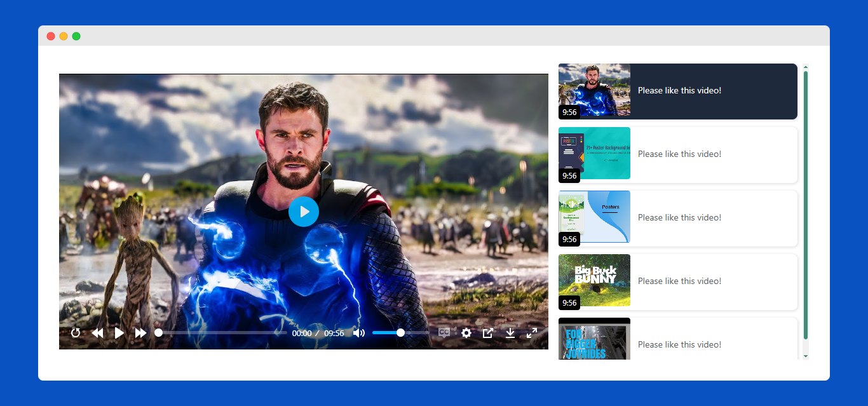This screenshot has width=868, height=406.
Task: Adjust the volume slider handle
Action: coord(400,332)
